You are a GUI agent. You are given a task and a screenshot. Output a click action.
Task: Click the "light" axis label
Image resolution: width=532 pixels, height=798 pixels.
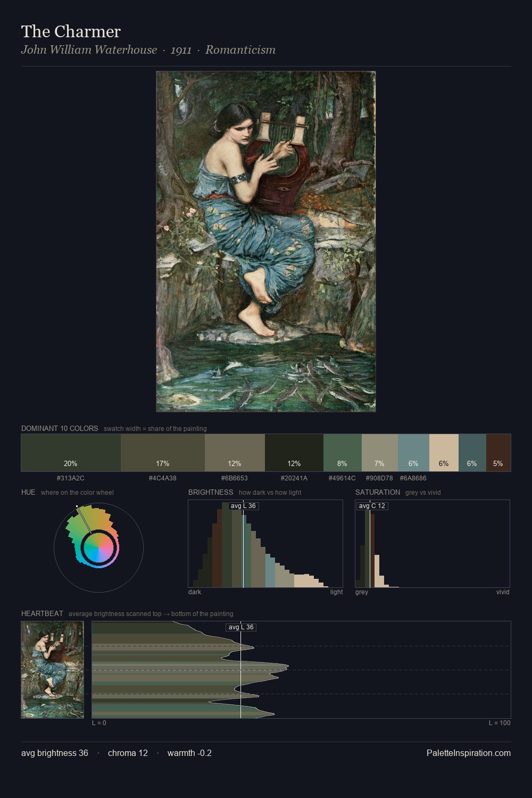[x=337, y=592]
